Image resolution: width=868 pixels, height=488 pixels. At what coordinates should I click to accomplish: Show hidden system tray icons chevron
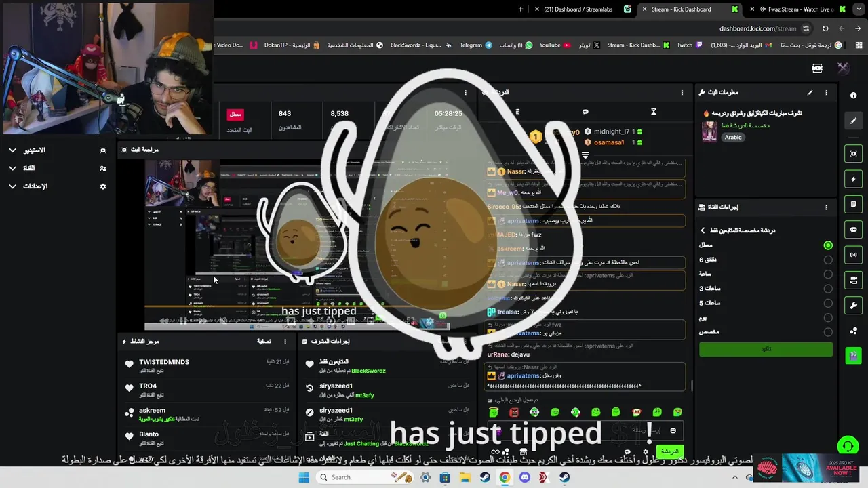point(734,477)
